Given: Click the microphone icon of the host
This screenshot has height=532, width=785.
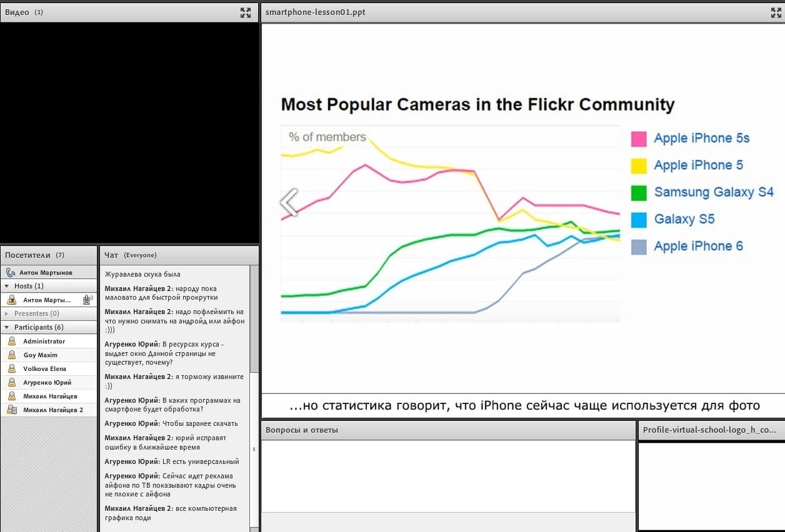Looking at the screenshot, I should click(87, 300).
